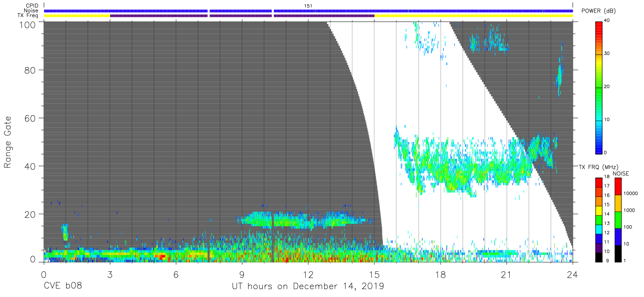The image size is (644, 297).
Task: Click the 1000 label on NOISE scale
Action: click(x=629, y=211)
